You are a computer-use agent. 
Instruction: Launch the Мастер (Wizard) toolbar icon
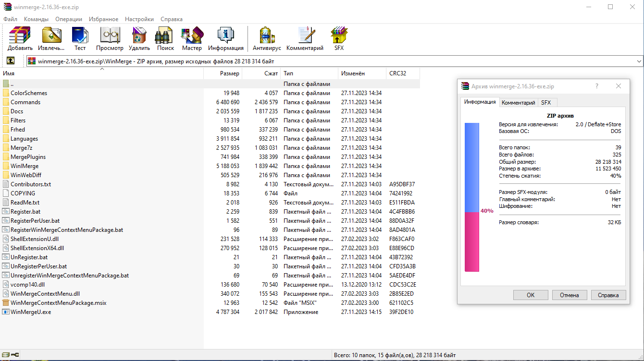[x=192, y=35]
